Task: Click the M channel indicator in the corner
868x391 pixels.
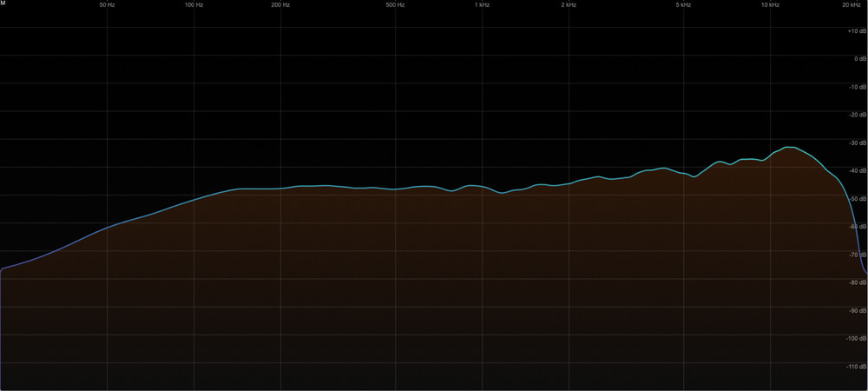Action: pyautogui.click(x=3, y=4)
